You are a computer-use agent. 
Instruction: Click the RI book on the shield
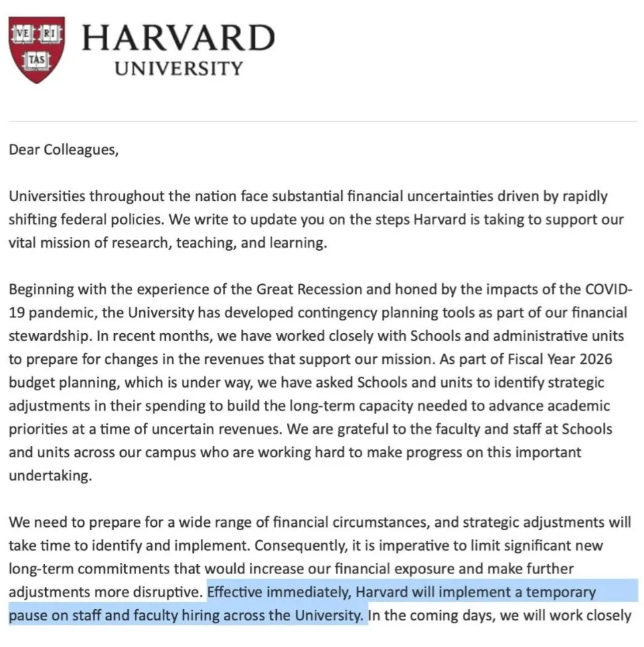50,33
